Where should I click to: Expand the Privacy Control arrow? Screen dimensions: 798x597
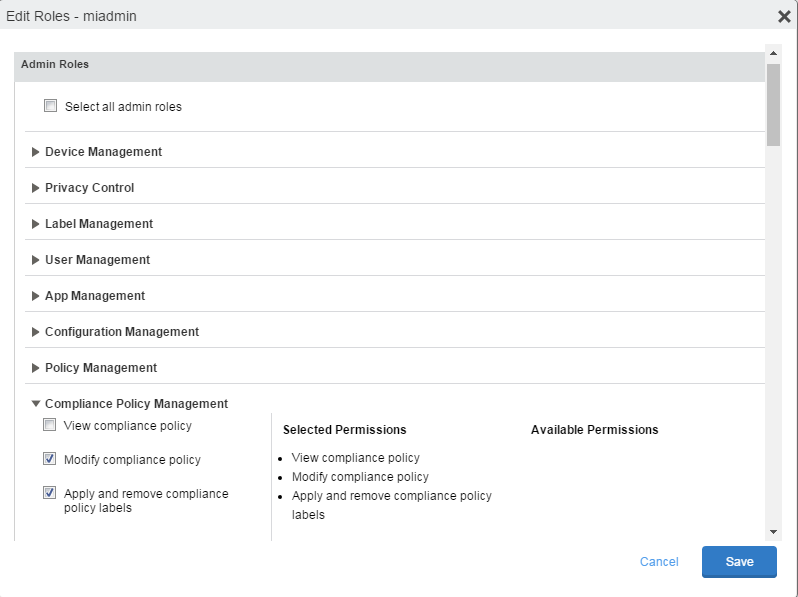36,188
